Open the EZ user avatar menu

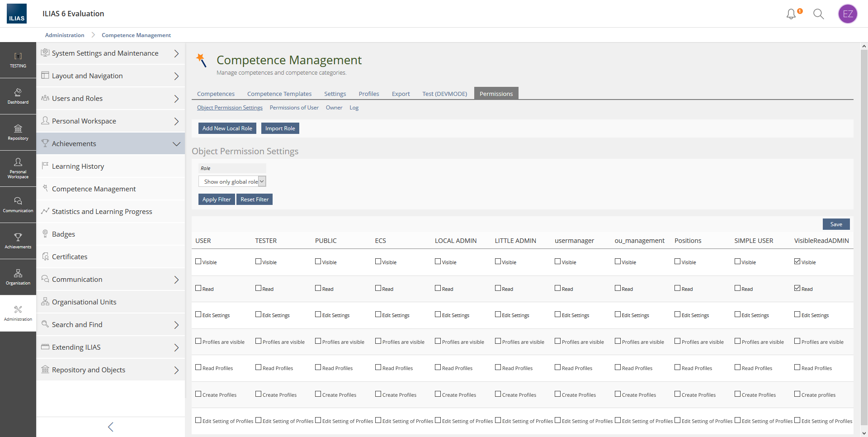pos(848,14)
